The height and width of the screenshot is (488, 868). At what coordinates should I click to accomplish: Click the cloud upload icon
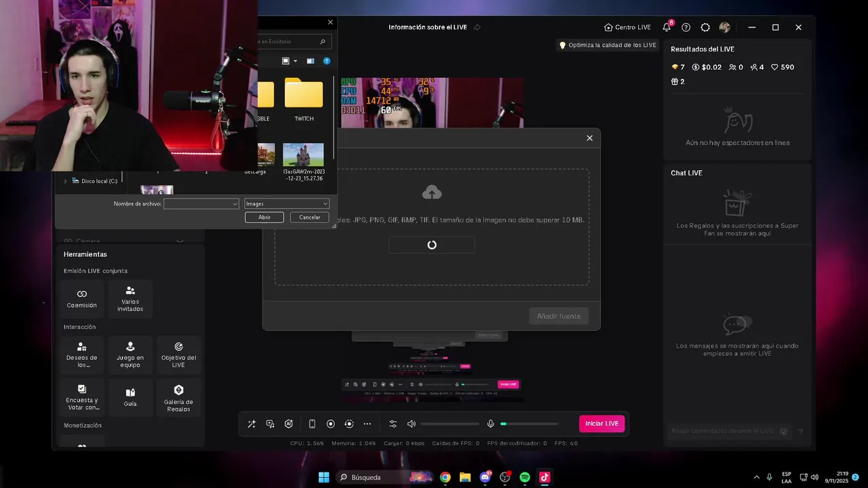[x=431, y=193]
